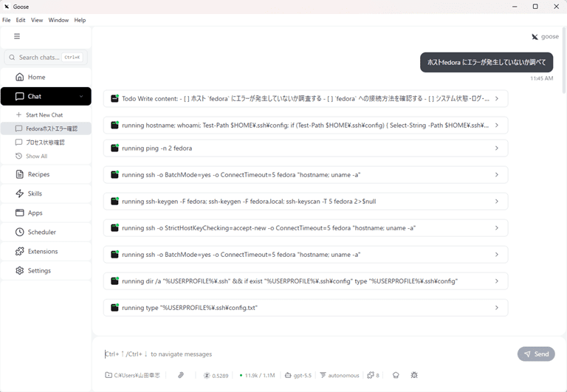Open the View menu
567x392 pixels.
point(37,20)
